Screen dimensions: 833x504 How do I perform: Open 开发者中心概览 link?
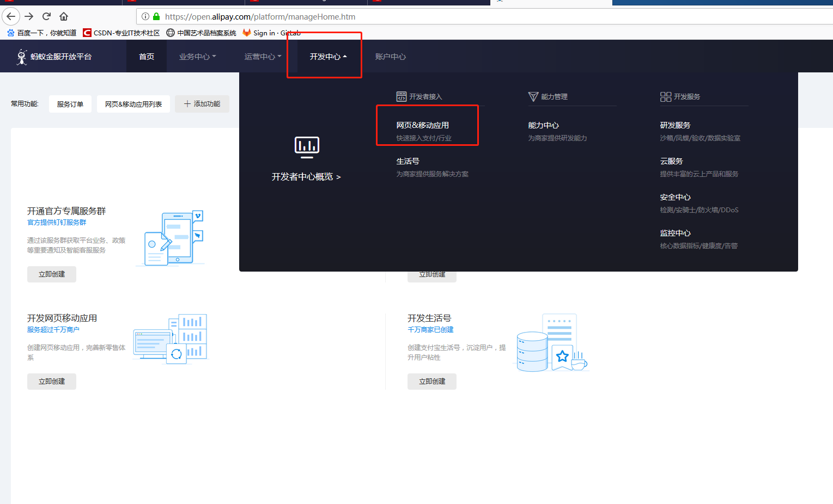point(306,177)
